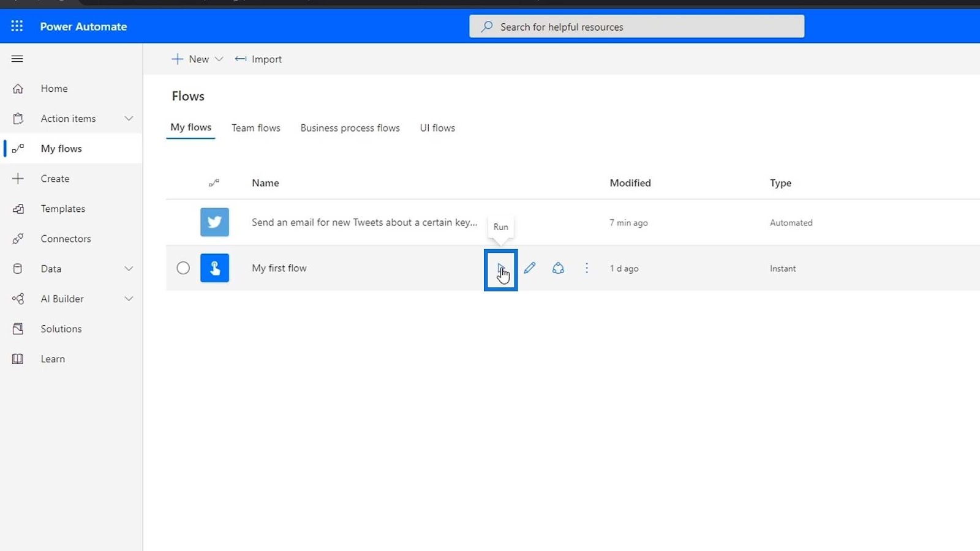Screen dimensions: 980x551
Task: Open the app launcher waffle icon
Action: click(x=17, y=26)
